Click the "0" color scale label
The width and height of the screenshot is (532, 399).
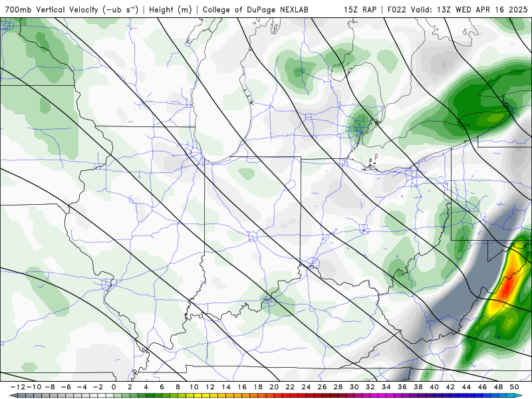(114, 387)
